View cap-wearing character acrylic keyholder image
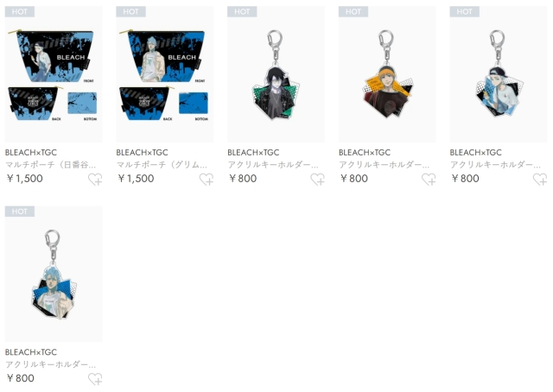This screenshot has height=392, width=553. [499, 74]
